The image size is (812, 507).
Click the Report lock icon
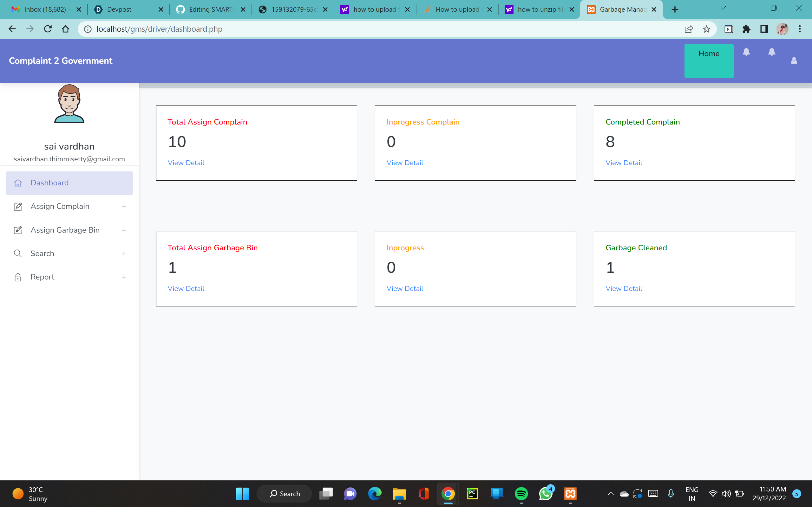(18, 277)
